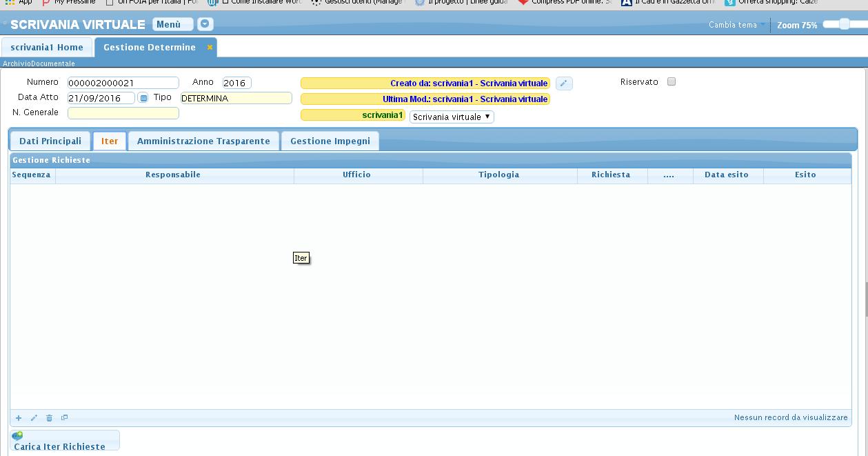Expand the Cambia tema dropdown
Viewport: 868px width, 456px height.
(736, 25)
